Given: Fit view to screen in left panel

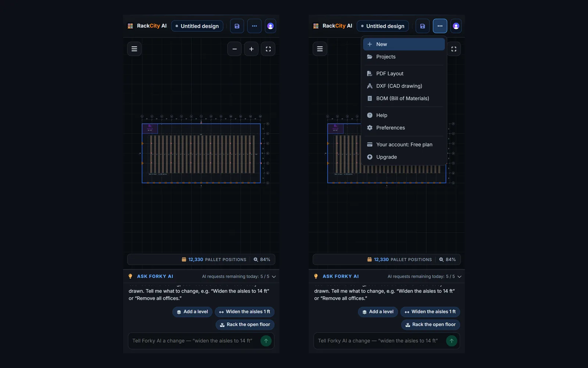Looking at the screenshot, I should (268, 49).
